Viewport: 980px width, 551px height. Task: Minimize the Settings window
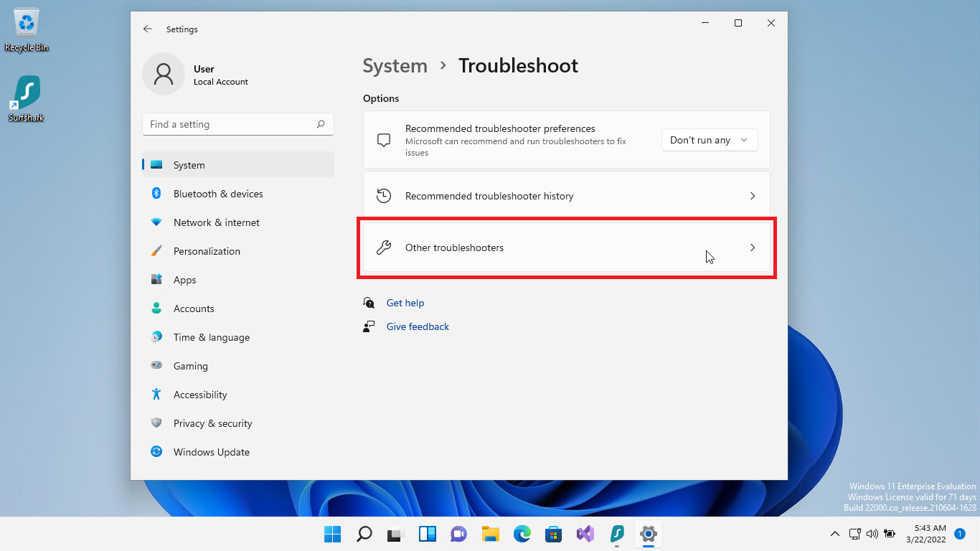705,23
